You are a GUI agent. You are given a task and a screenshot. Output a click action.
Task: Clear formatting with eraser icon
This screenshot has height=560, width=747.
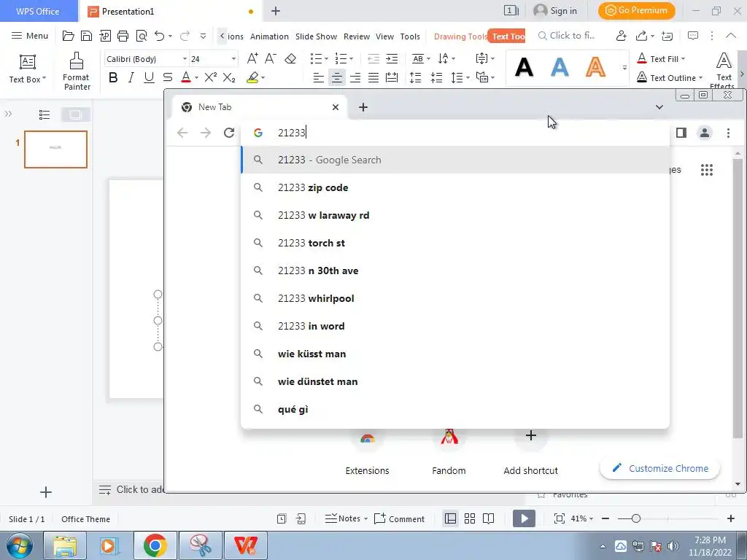coord(290,58)
